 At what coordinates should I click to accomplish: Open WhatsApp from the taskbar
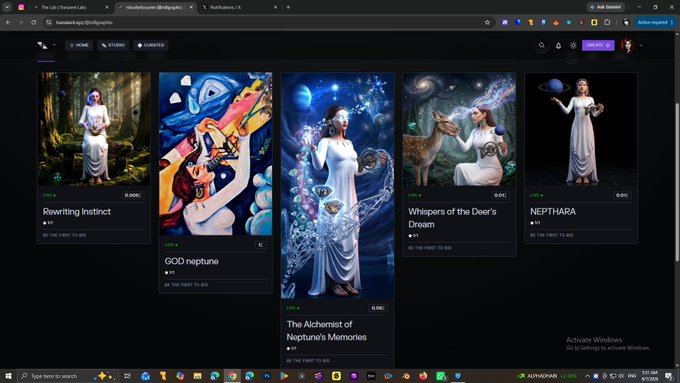(440, 376)
